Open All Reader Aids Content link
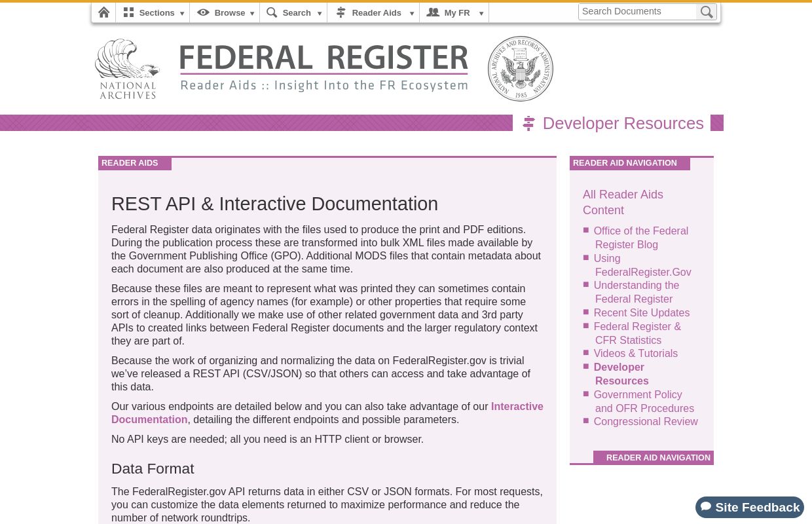This screenshot has width=812, height=524. [x=623, y=202]
